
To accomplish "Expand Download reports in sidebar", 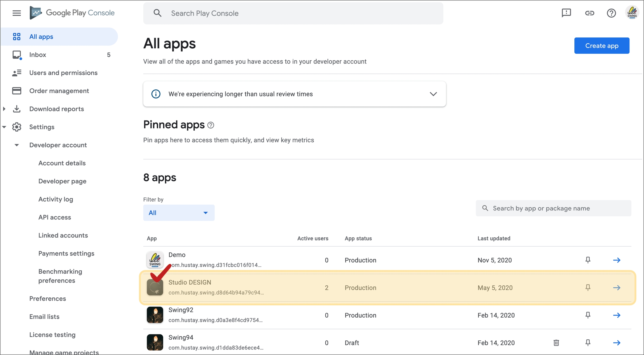I will tap(4, 109).
